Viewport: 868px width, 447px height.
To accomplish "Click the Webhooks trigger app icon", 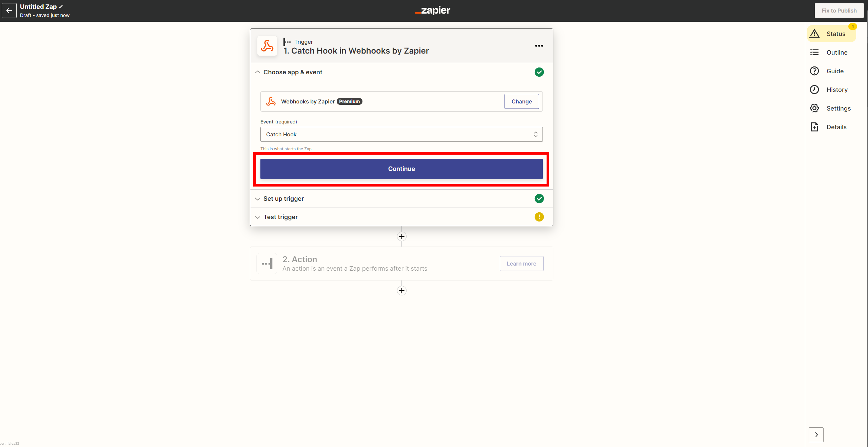I will (267, 46).
